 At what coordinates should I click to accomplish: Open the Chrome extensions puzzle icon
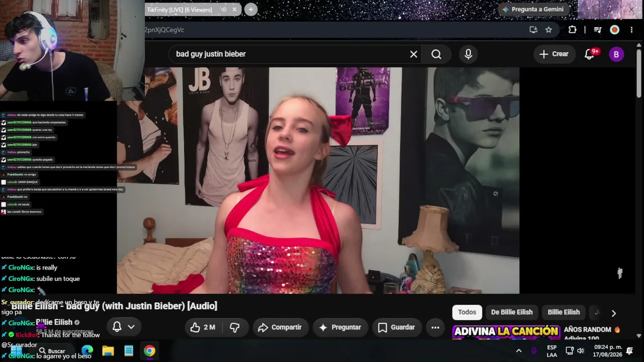coord(572,30)
